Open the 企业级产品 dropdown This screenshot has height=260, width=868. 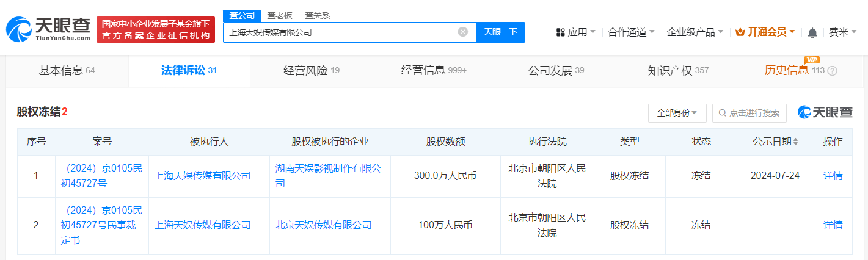tap(695, 32)
